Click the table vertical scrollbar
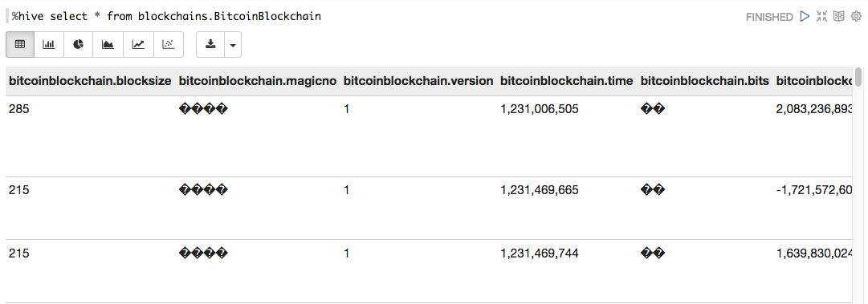 click(858, 185)
